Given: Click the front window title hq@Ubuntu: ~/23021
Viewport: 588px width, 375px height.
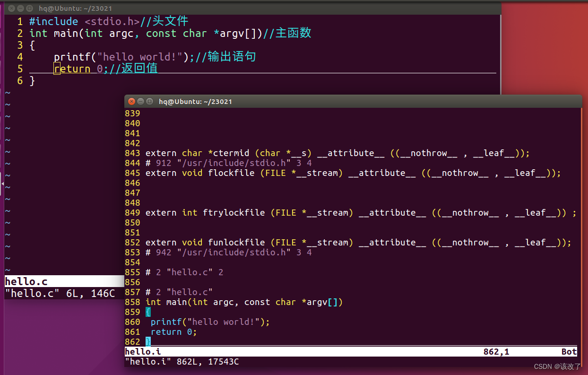Looking at the screenshot, I should pos(195,101).
